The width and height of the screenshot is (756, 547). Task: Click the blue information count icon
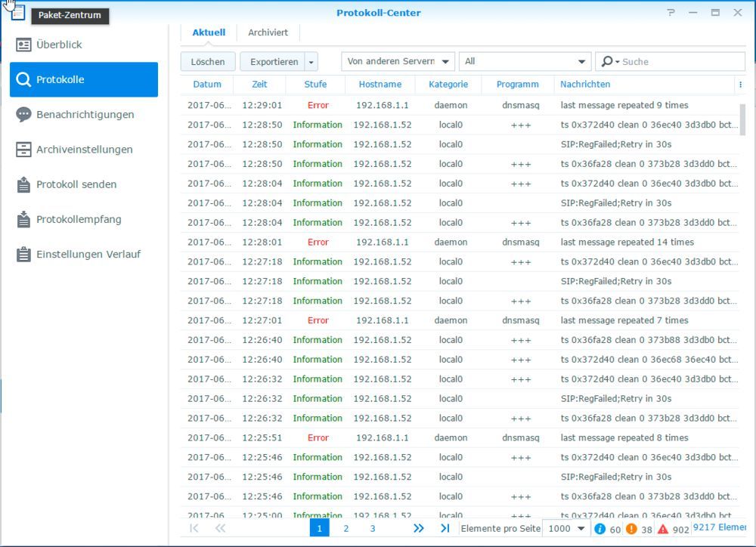(x=600, y=530)
